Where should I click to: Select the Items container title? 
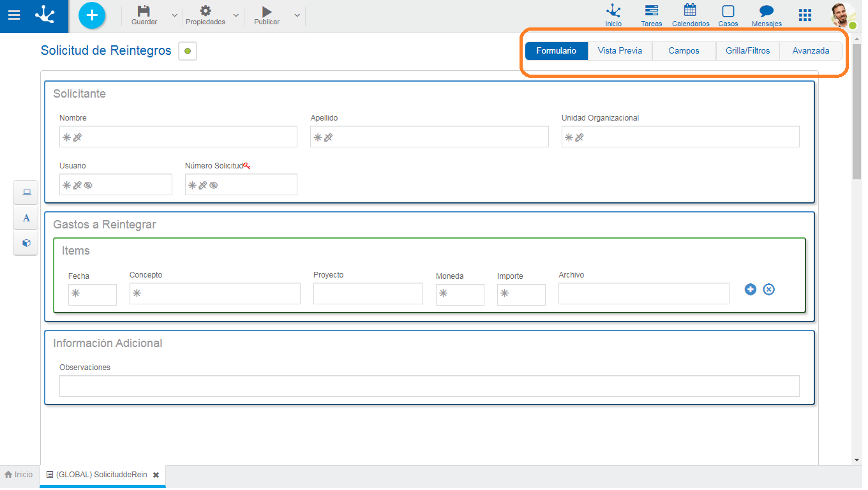[76, 251]
